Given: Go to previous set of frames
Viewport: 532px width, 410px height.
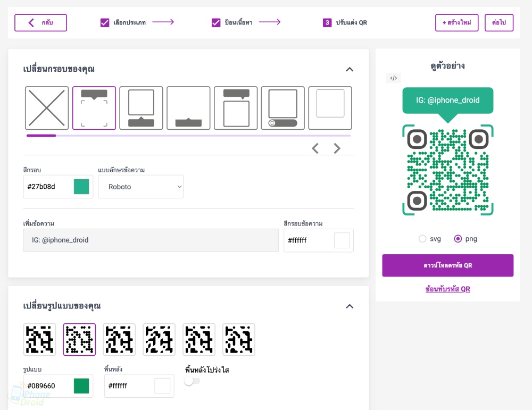Looking at the screenshot, I should (x=315, y=148).
